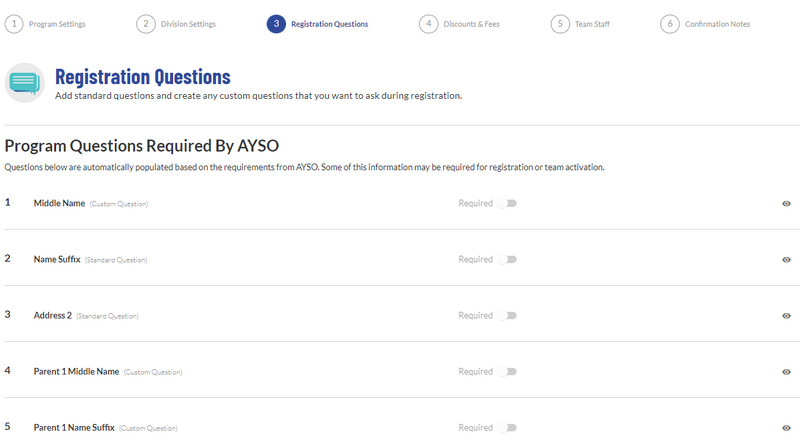The image size is (800, 442).
Task: Click the Address 2 question label
Action: [x=53, y=316]
